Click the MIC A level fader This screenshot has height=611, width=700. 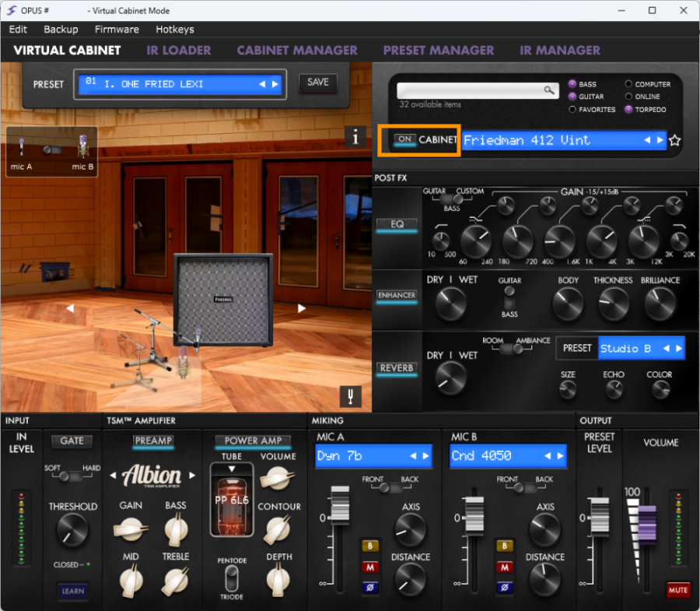pos(340,505)
